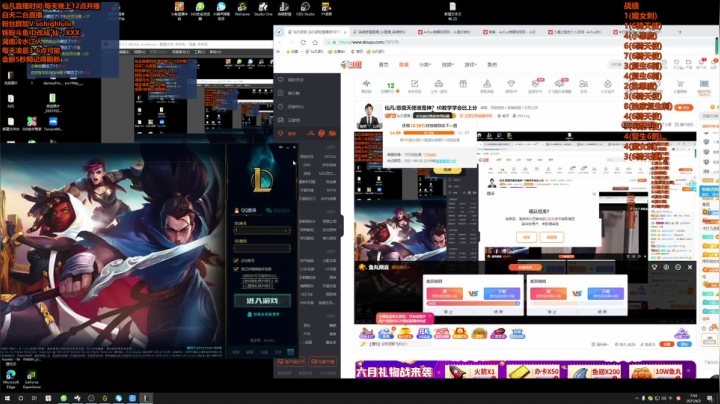This screenshot has width=720, height=404.
Task: Click gamepad icon in dark sidebar
Action: pos(281,120)
